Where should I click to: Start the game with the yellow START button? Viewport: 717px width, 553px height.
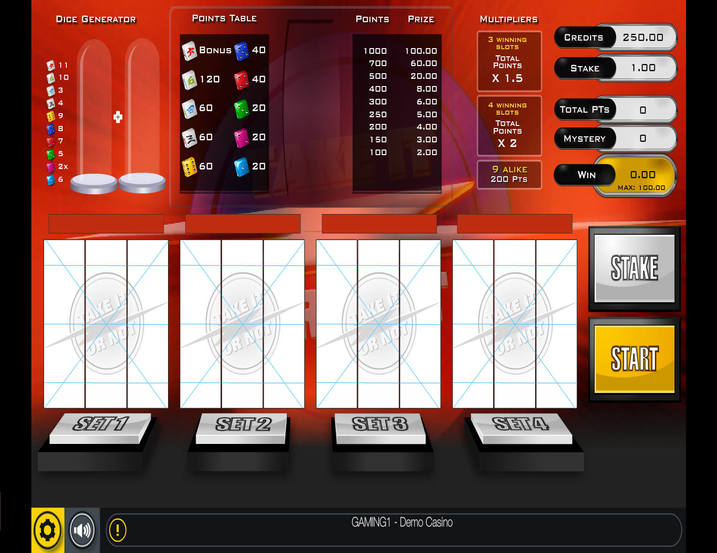pyautogui.click(x=634, y=359)
